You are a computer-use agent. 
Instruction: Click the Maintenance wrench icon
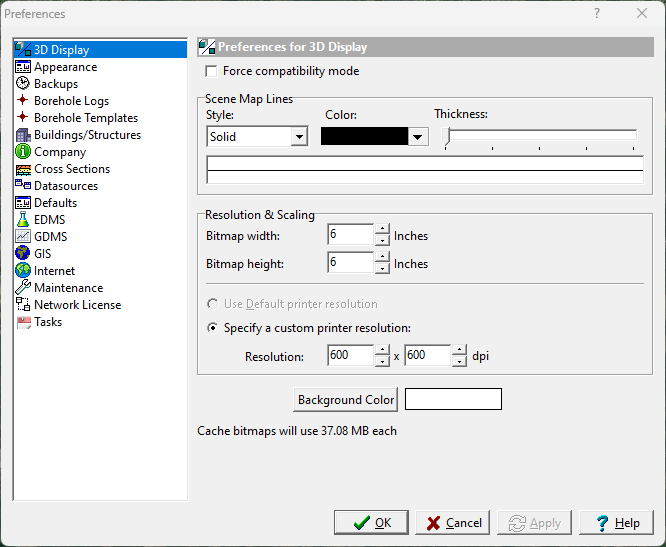(x=23, y=288)
